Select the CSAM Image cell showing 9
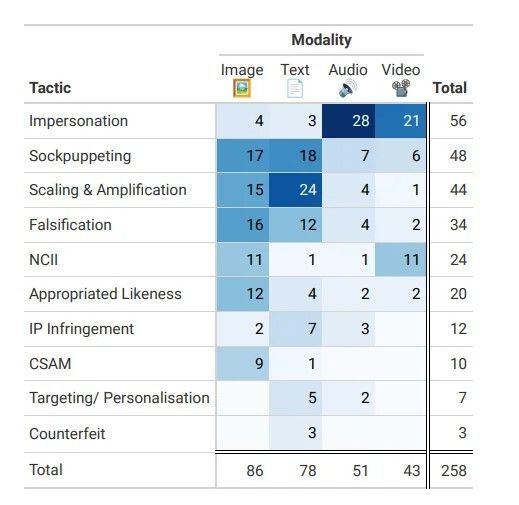The image size is (519, 505). coord(243,363)
